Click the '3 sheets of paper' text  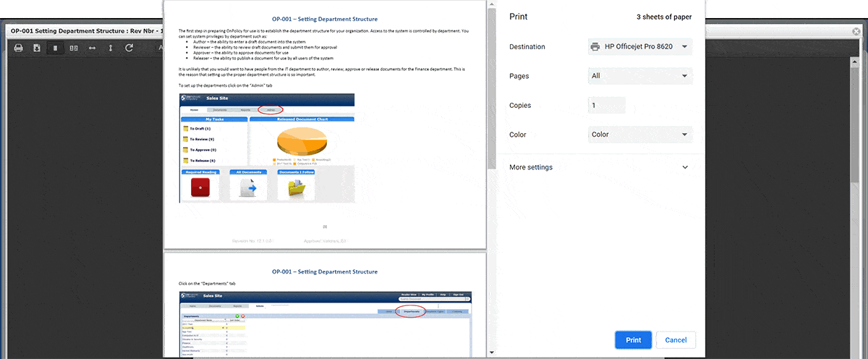pyautogui.click(x=664, y=17)
